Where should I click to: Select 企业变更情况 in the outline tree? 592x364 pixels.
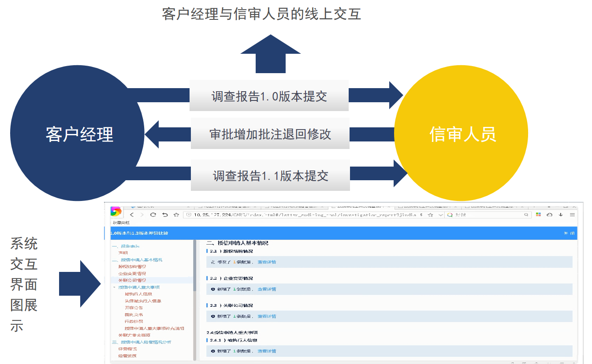[132, 273]
